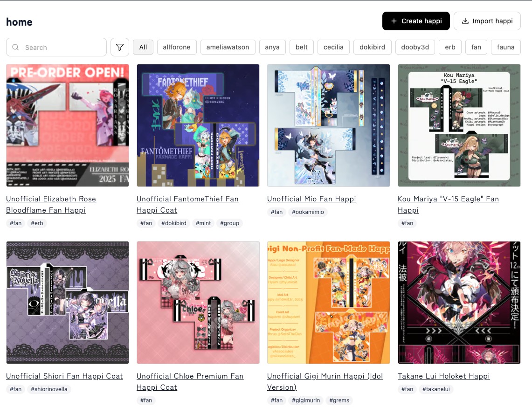Click the filter funnel icon
The width and height of the screenshot is (532, 414).
point(120,47)
